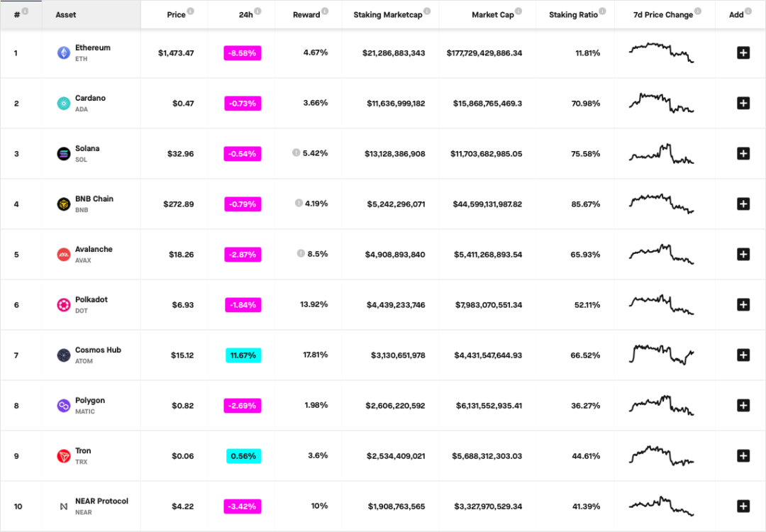Open info tooltip next to Add header

[x=748, y=11]
